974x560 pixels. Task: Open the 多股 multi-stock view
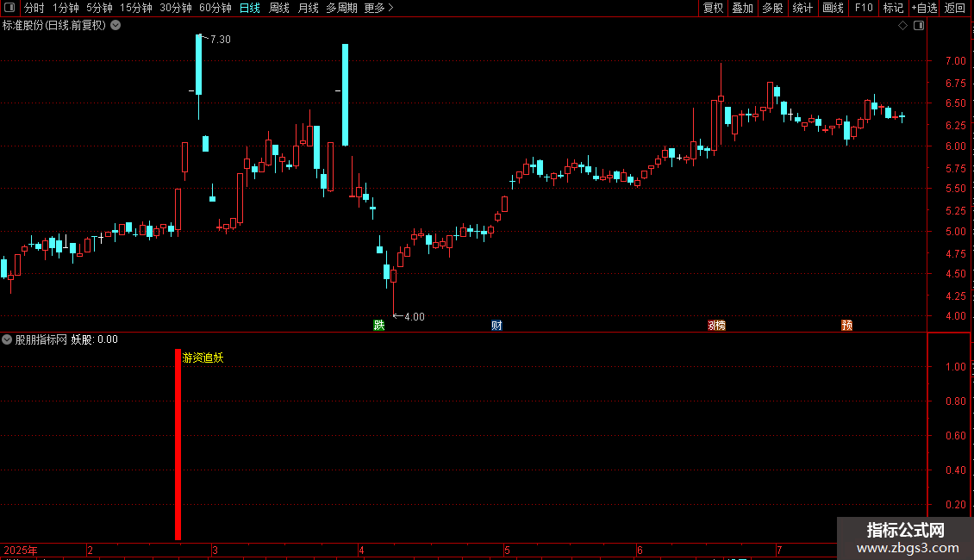click(772, 8)
